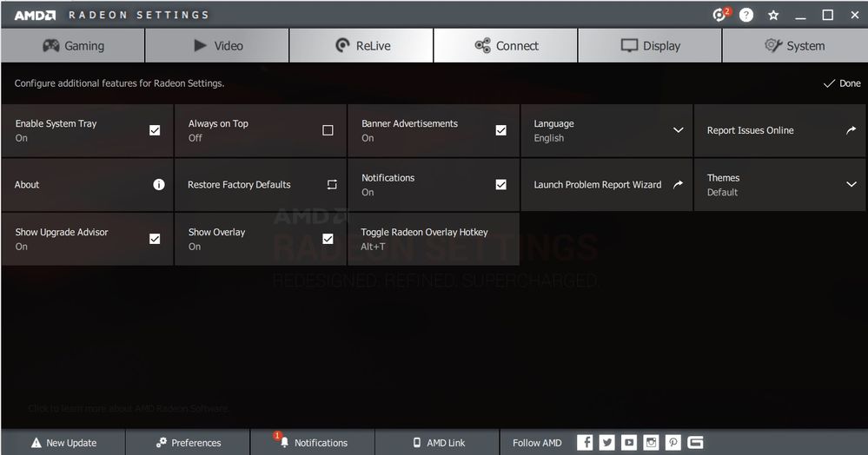Click the 'Report Issues Online' label
Viewport: 868px width, 455px height.
coord(750,130)
